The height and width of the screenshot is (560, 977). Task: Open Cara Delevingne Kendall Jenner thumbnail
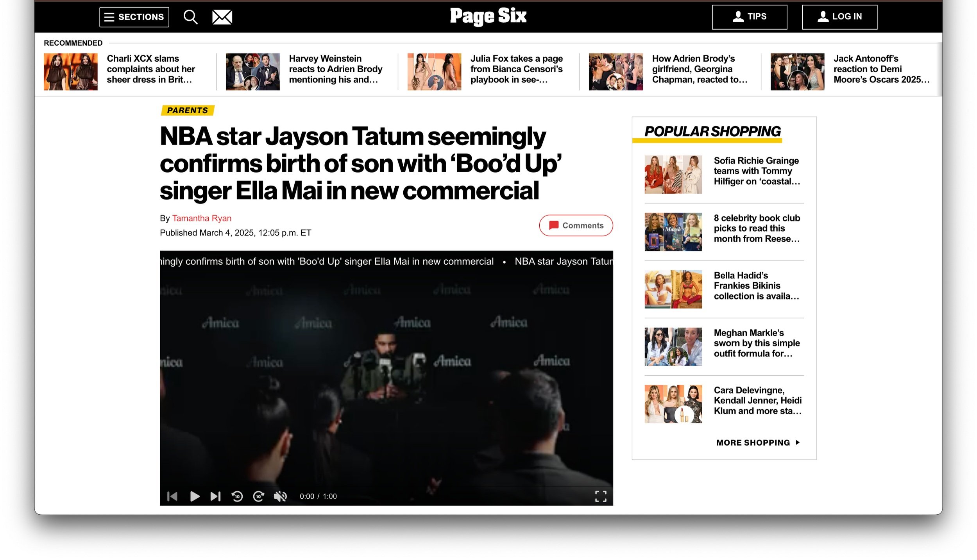click(x=673, y=404)
